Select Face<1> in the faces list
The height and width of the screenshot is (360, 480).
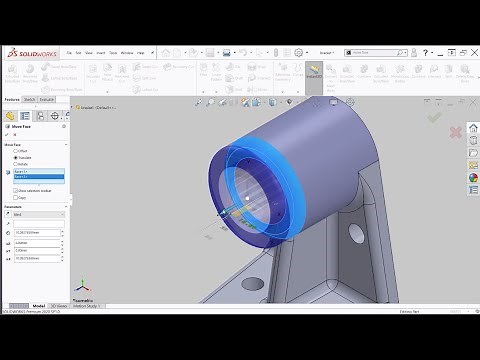[39, 171]
